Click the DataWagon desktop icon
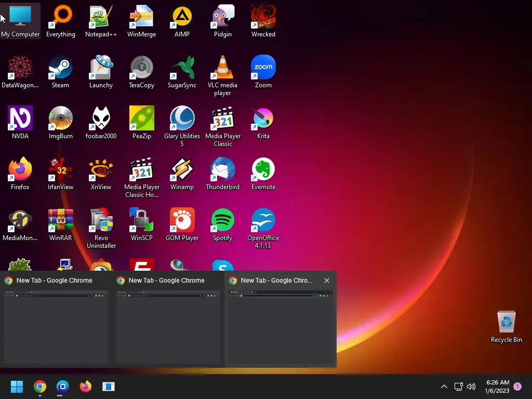This screenshot has height=399, width=532. [x=20, y=72]
